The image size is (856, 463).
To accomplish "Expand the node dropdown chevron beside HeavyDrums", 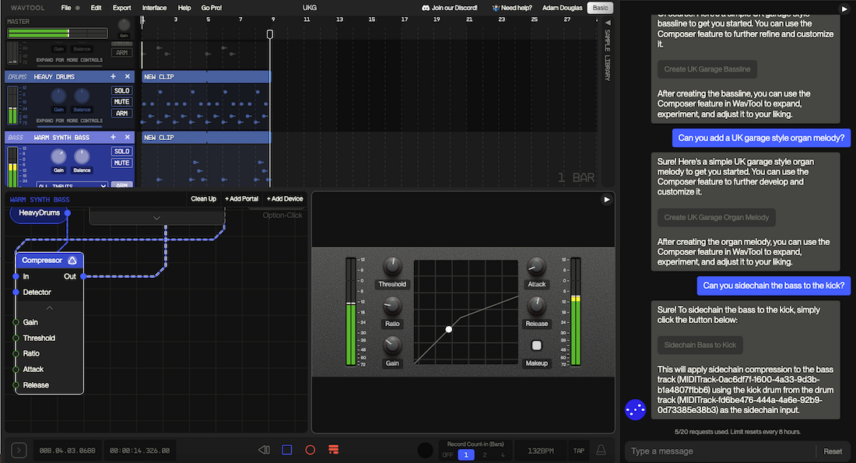I will [x=157, y=218].
